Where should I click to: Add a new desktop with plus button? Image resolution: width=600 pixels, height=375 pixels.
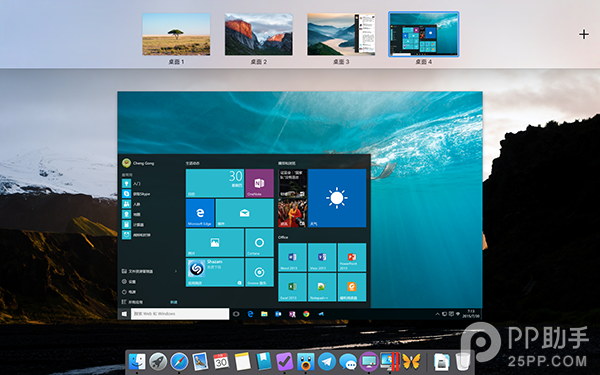pos(584,34)
